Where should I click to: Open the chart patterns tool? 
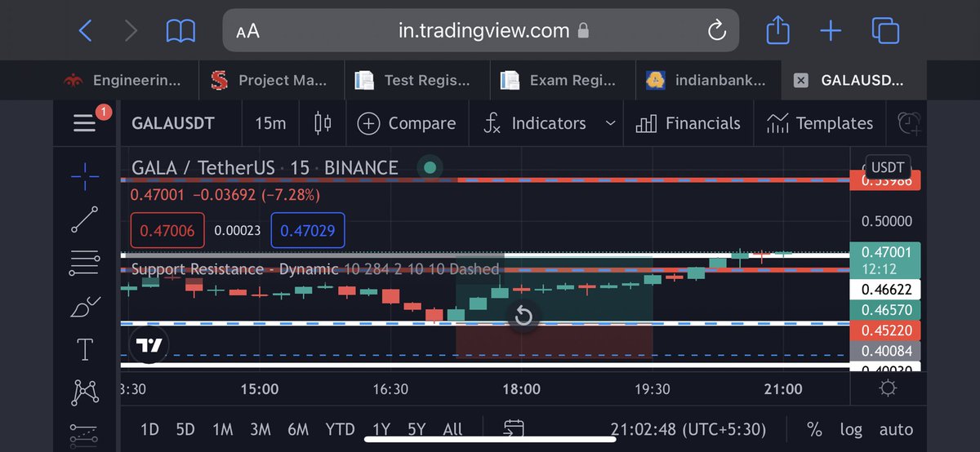click(x=85, y=393)
